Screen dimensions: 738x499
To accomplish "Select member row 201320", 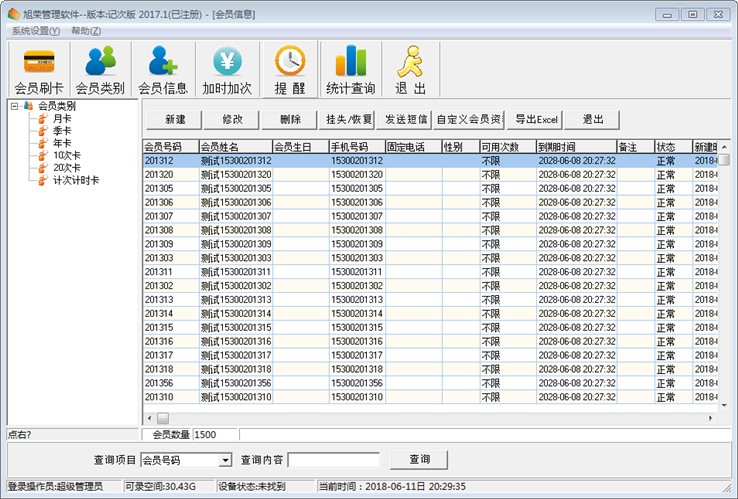I will (430, 175).
